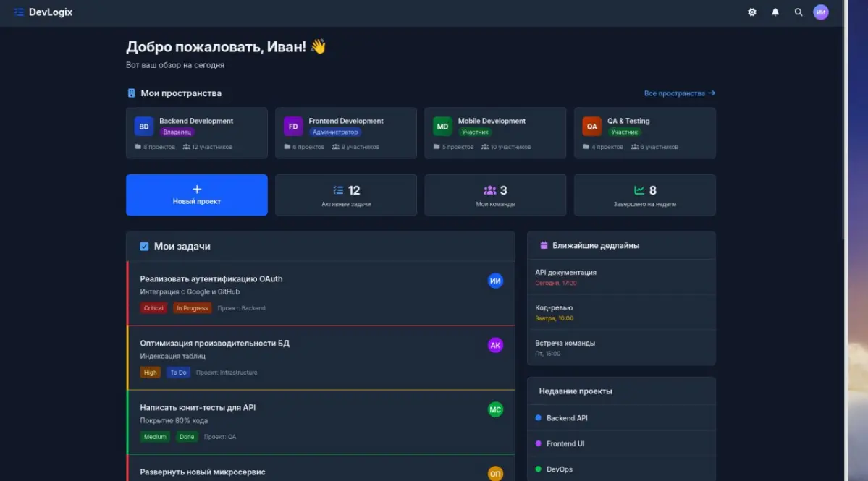868x481 pixels.
Task: Click the Проект: Backend label
Action: coord(241,308)
